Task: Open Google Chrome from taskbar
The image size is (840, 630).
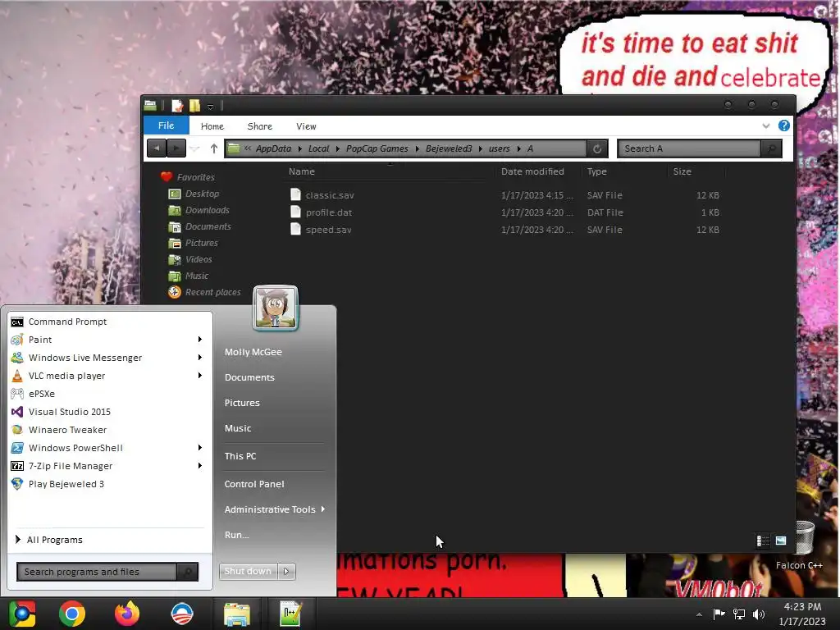Action: click(72, 614)
